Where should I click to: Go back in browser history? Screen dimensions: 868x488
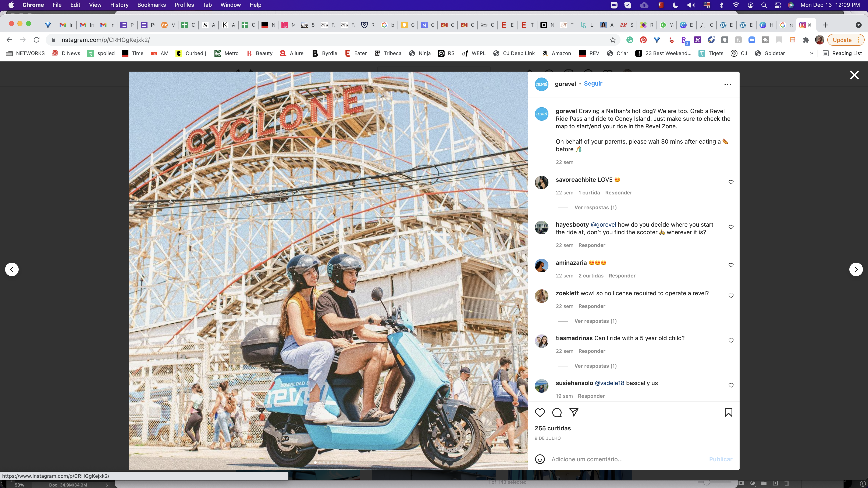pos(9,40)
